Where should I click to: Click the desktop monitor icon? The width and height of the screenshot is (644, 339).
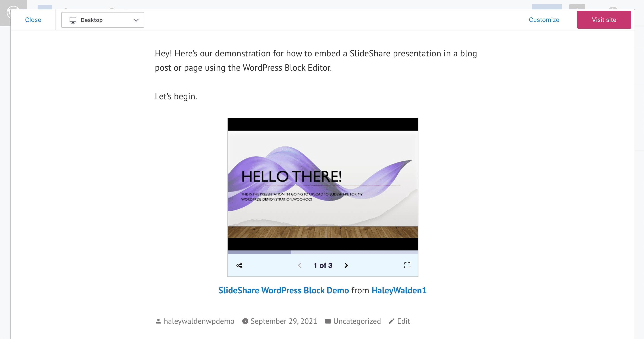[x=73, y=20]
